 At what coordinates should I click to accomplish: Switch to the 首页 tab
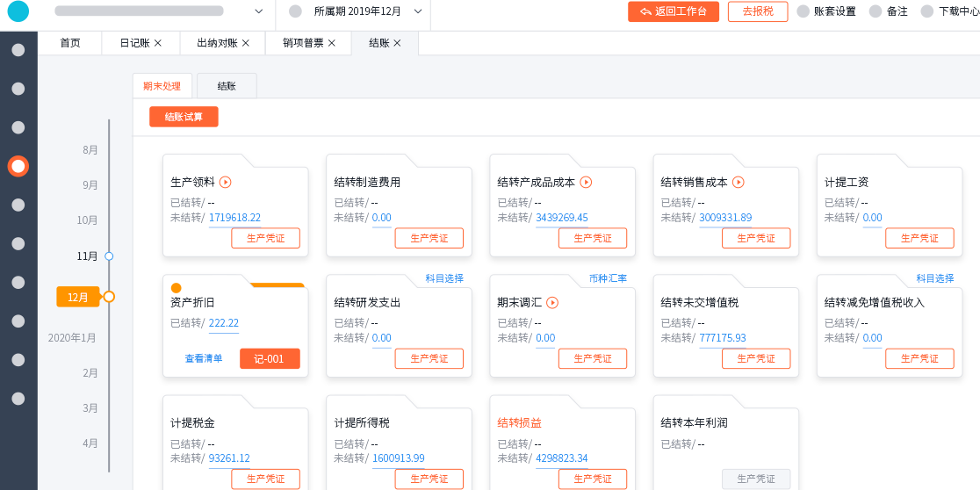point(70,43)
